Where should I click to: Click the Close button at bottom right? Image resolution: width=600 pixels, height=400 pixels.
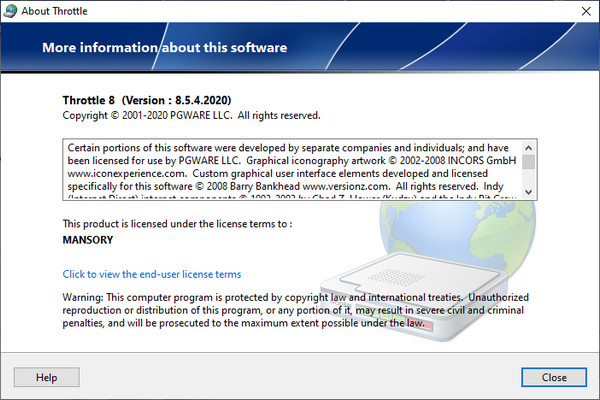553,377
